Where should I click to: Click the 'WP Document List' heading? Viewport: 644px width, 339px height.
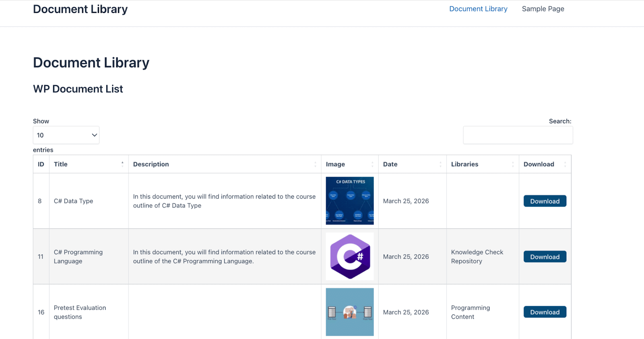[78, 89]
